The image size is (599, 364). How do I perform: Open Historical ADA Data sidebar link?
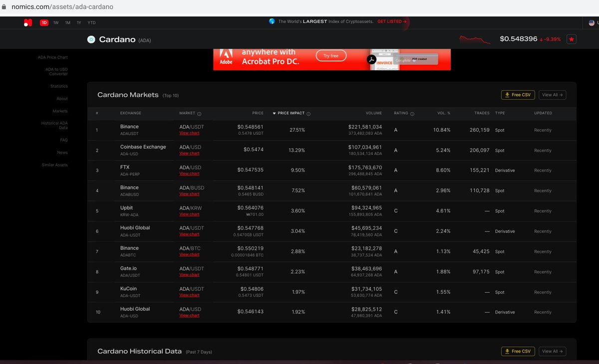pos(54,125)
